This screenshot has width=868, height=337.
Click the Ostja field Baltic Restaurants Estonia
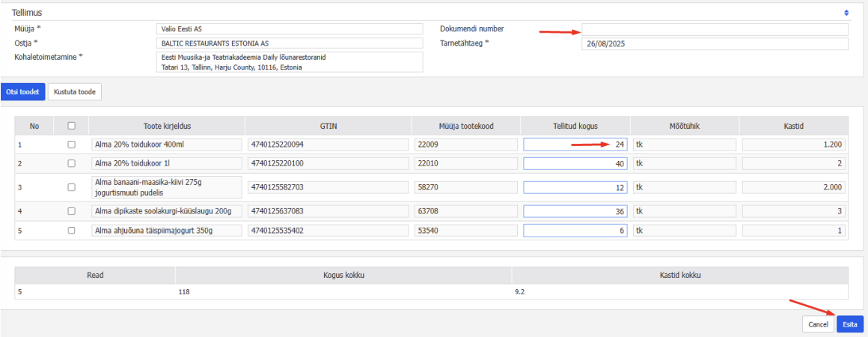(290, 43)
